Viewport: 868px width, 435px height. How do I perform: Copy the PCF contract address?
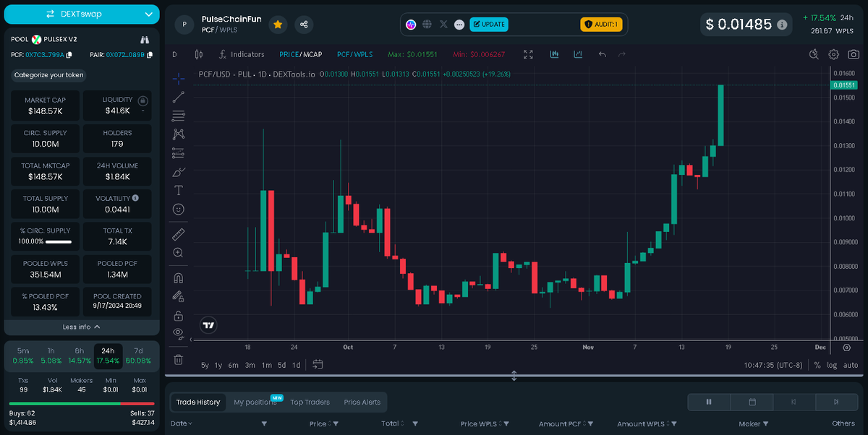pos(69,54)
